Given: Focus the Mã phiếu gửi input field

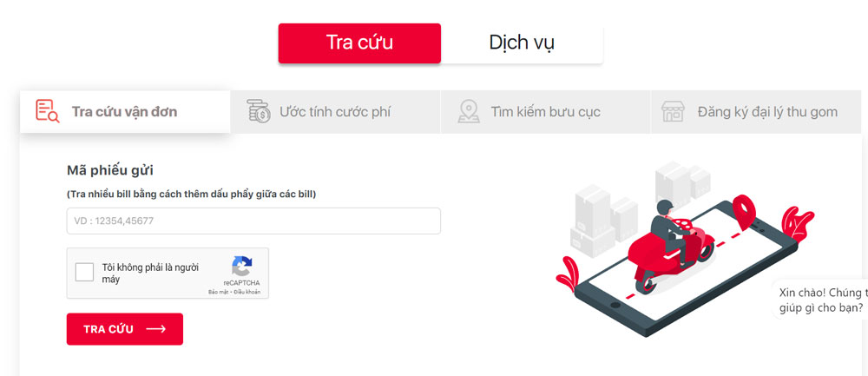Looking at the screenshot, I should click(x=253, y=221).
